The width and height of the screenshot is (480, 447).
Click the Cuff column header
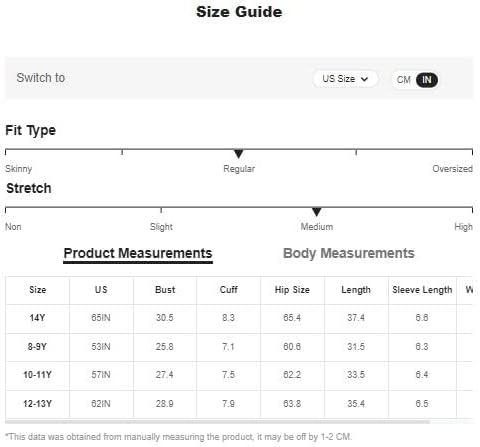pos(229,290)
